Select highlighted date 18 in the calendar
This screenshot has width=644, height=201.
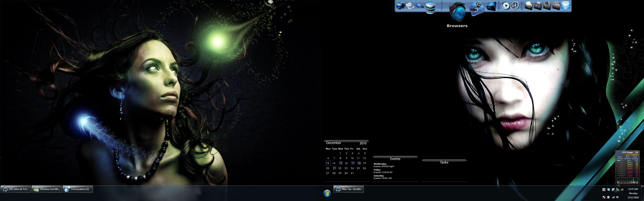(x=359, y=163)
